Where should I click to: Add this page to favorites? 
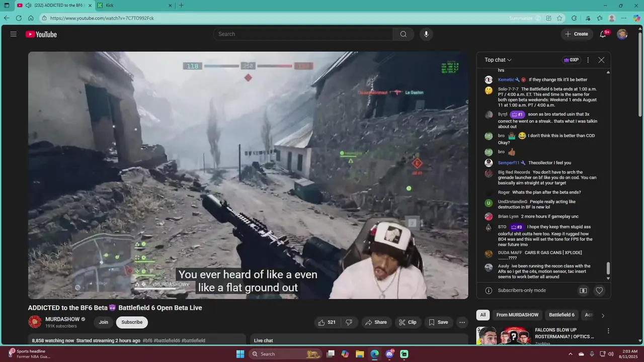tap(559, 18)
